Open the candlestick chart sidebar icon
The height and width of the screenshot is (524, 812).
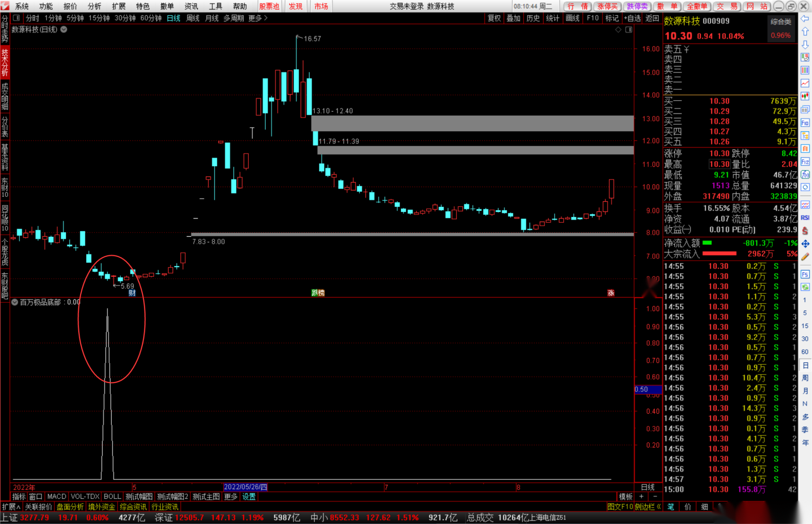[805, 96]
